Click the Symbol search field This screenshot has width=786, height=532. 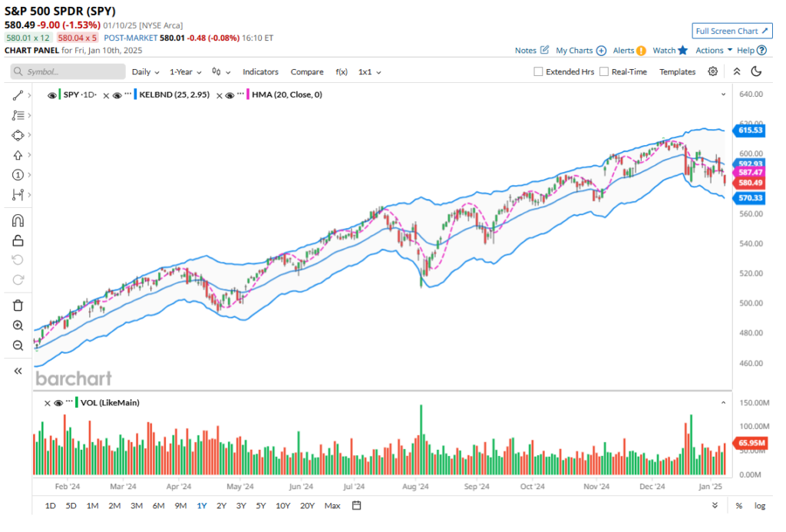point(68,71)
